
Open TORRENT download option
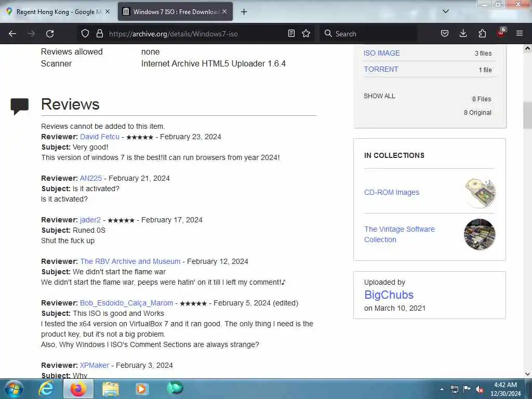click(x=381, y=69)
